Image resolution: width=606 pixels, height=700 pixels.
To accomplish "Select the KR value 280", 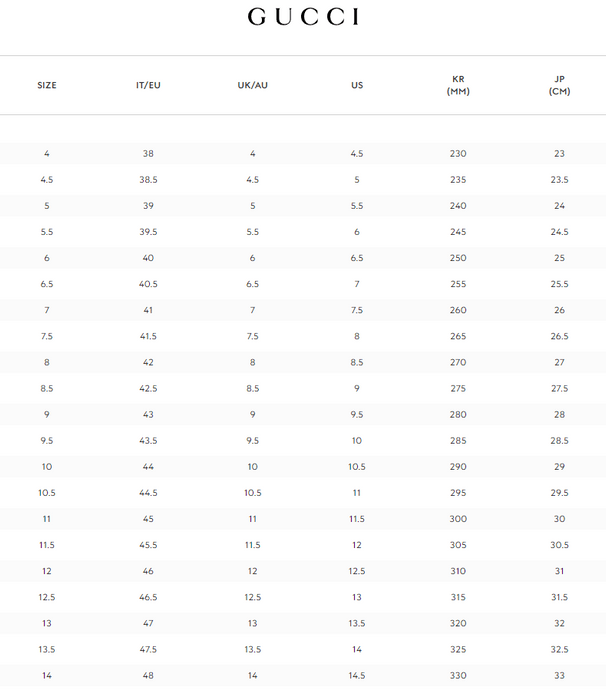I will click(458, 415).
